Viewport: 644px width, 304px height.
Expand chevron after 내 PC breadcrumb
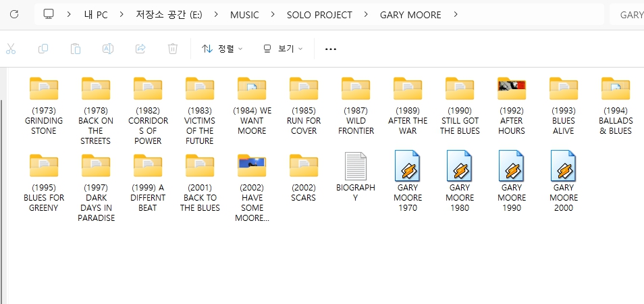122,15
